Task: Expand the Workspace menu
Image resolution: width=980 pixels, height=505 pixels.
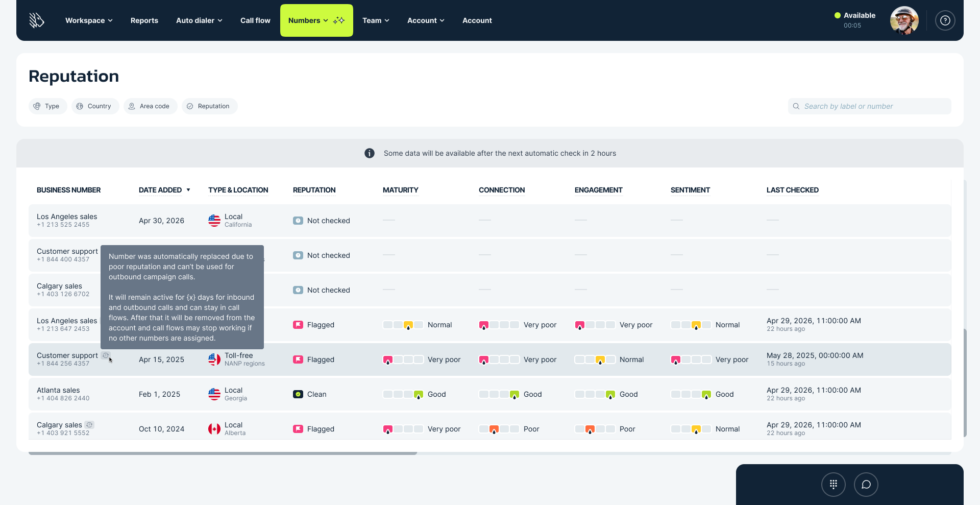Action: tap(89, 20)
